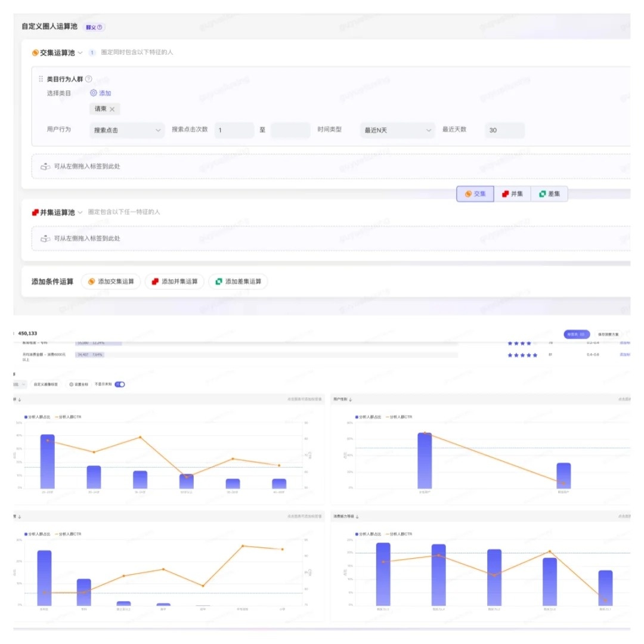This screenshot has width=644, height=644.
Task: Click the 保存洞察方案 button
Action: coord(608,335)
